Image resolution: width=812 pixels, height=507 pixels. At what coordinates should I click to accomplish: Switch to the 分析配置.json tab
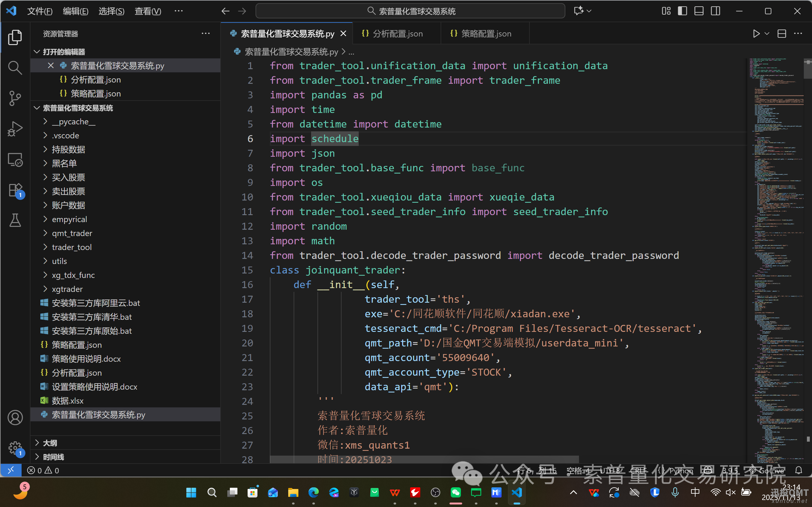click(x=397, y=34)
